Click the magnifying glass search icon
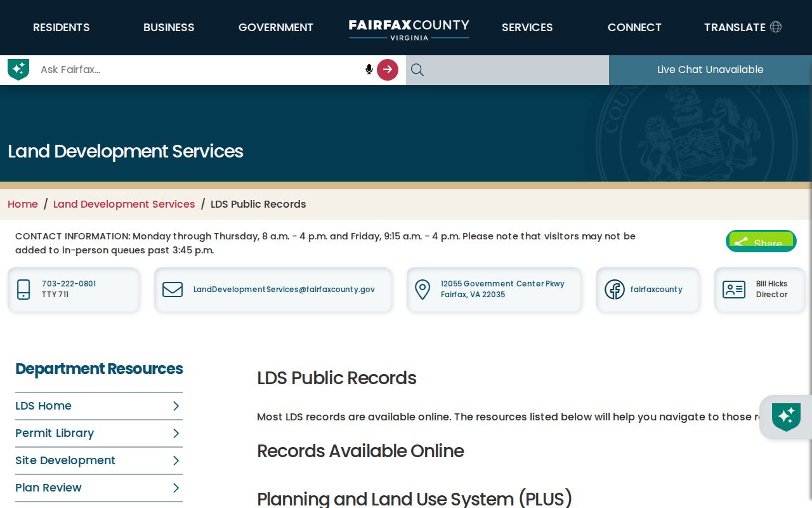812x508 pixels. [417, 70]
